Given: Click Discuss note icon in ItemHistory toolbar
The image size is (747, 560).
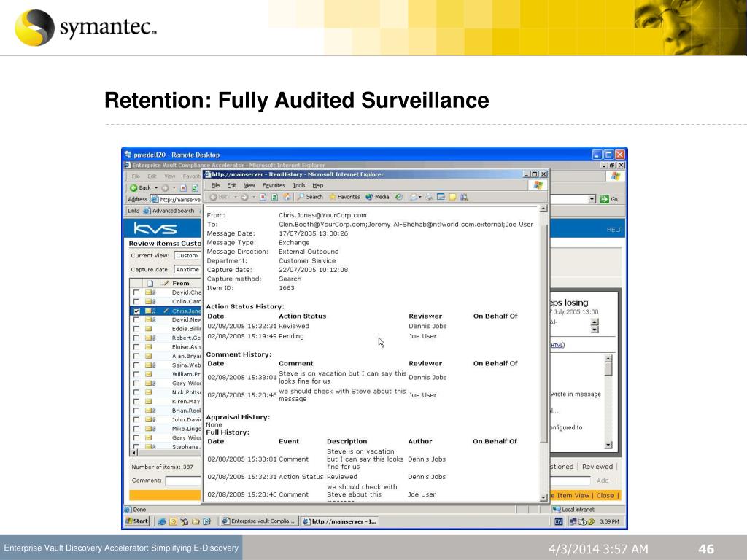Looking at the screenshot, I should pyautogui.click(x=452, y=197).
